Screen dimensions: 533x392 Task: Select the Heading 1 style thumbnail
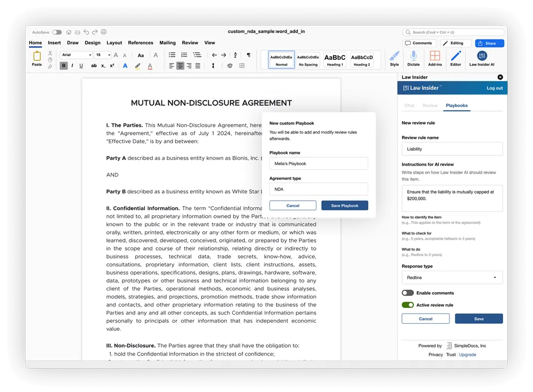[335, 59]
